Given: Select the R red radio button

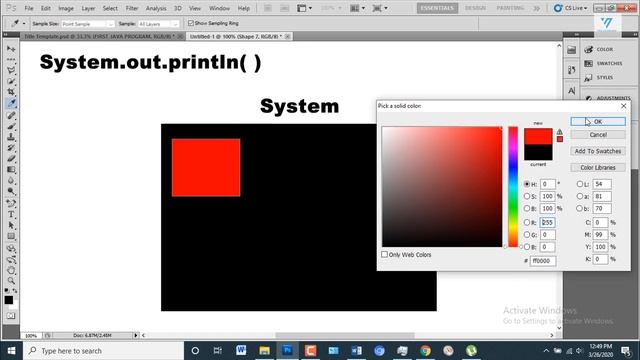Looking at the screenshot, I should (x=527, y=222).
